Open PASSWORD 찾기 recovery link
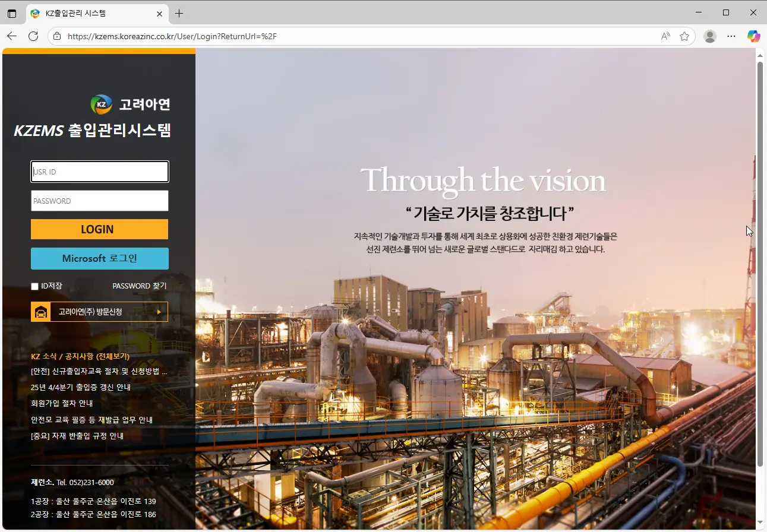 click(139, 286)
